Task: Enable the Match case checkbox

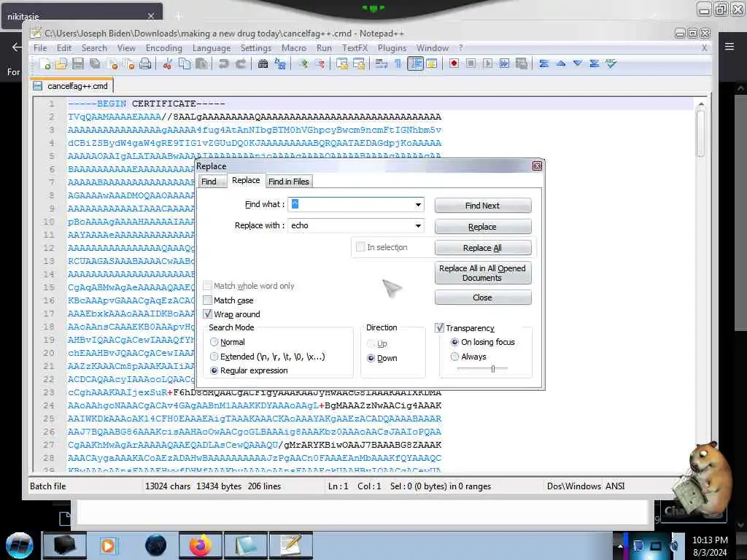Action: tap(207, 300)
